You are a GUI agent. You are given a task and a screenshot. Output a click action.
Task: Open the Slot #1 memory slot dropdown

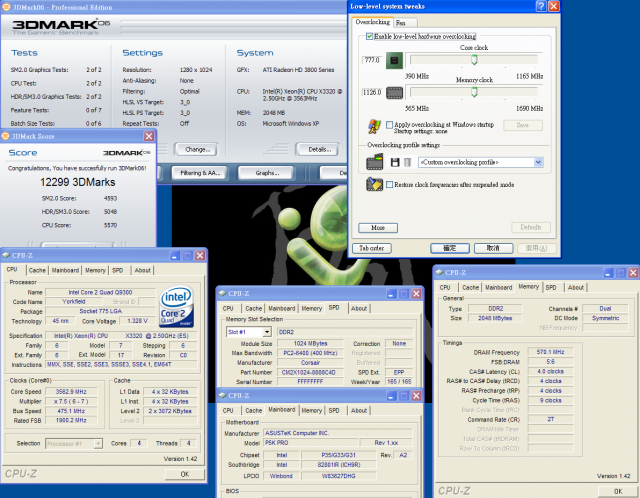pyautogui.click(x=267, y=332)
